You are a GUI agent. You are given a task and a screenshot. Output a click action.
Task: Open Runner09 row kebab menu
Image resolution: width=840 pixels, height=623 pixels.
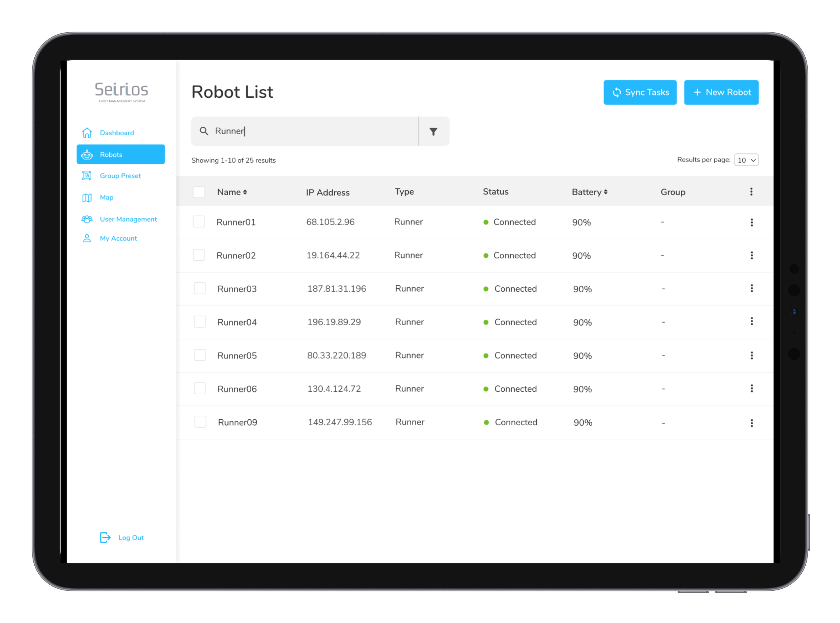click(x=751, y=423)
